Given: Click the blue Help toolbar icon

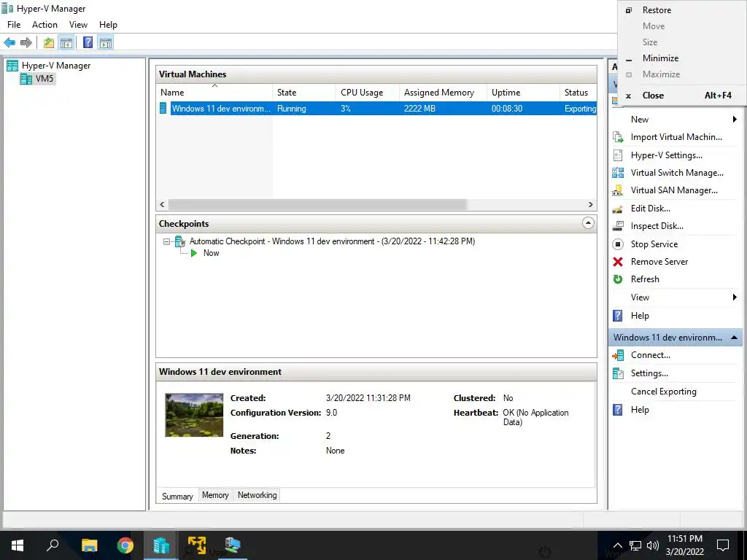Looking at the screenshot, I should pos(88,43).
